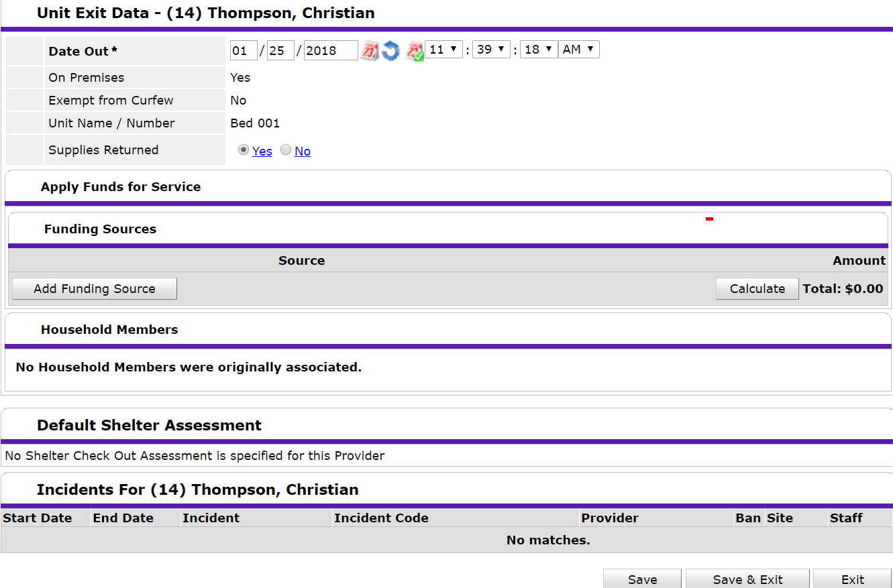The height and width of the screenshot is (588, 893).
Task: Click the Add Funding Source button
Action: [x=95, y=289]
